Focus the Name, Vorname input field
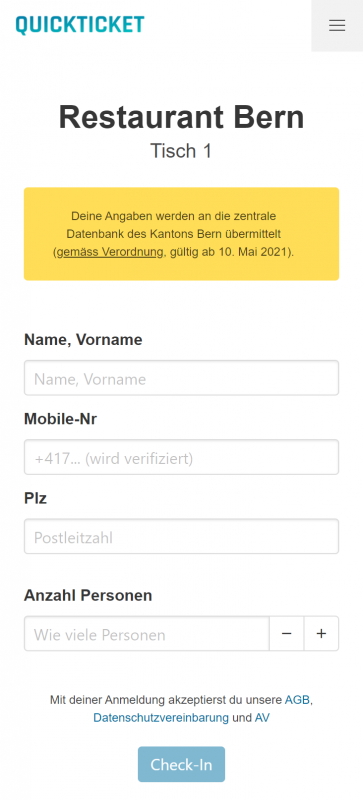This screenshot has width=363, height=800. coord(181,378)
